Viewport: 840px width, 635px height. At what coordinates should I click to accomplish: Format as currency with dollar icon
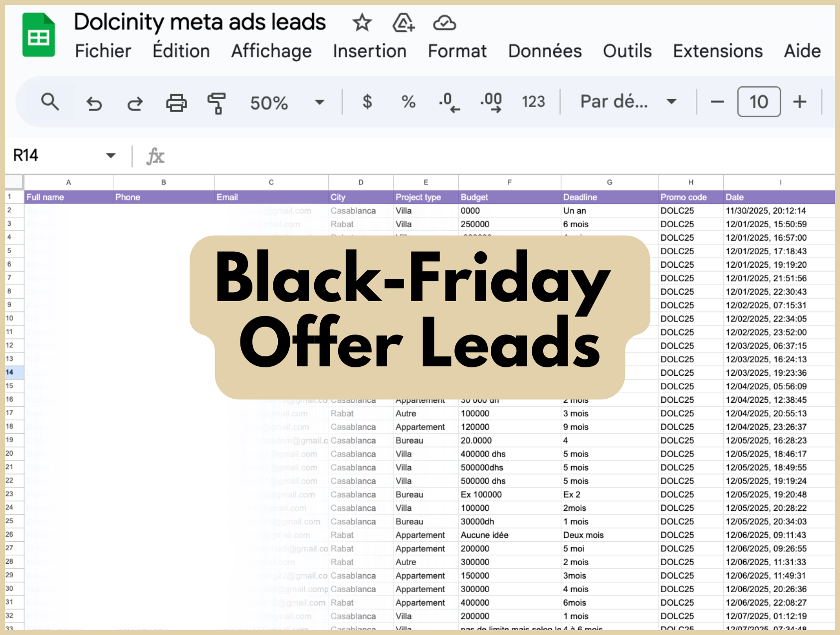(x=367, y=102)
